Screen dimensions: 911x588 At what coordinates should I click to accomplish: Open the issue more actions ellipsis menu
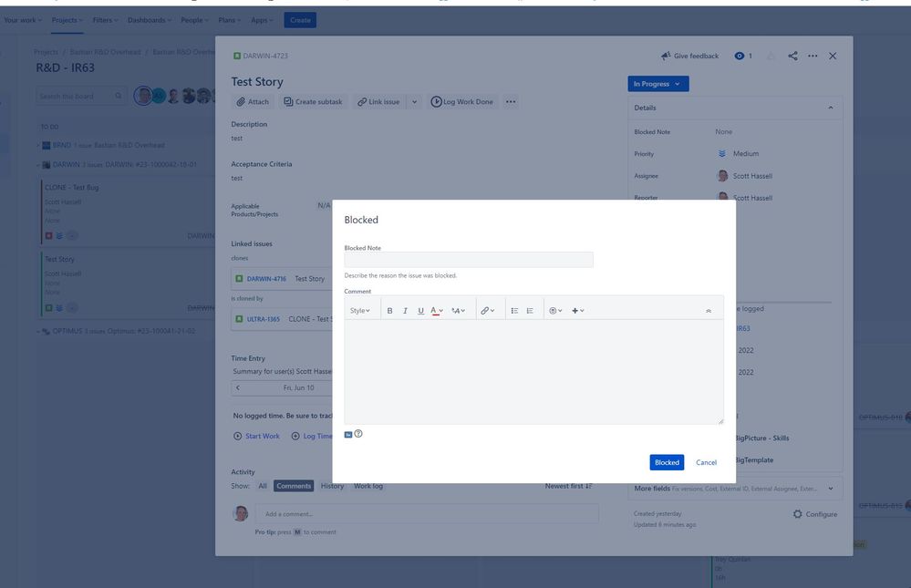(814, 56)
